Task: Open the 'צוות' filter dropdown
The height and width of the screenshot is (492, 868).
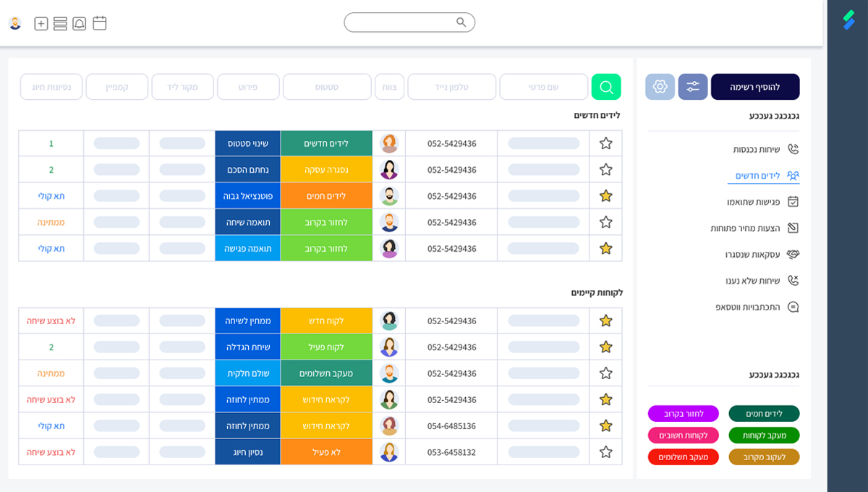Action: (389, 87)
